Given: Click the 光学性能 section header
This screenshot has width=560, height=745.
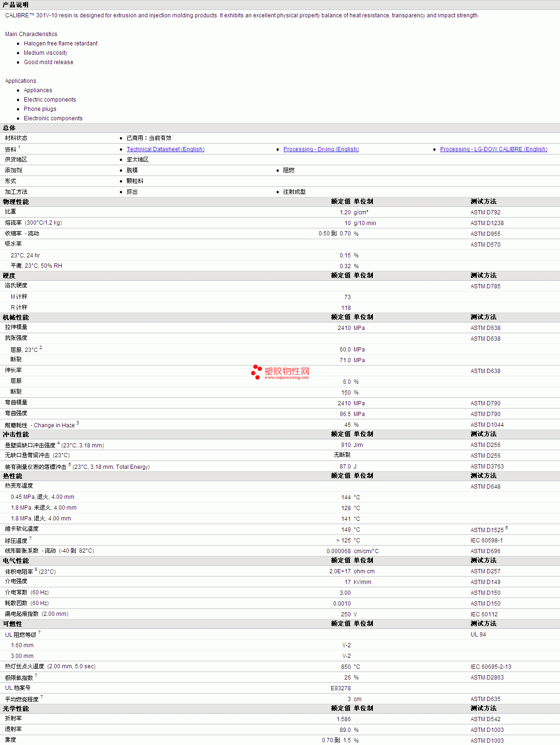Looking at the screenshot, I should click(x=15, y=708).
